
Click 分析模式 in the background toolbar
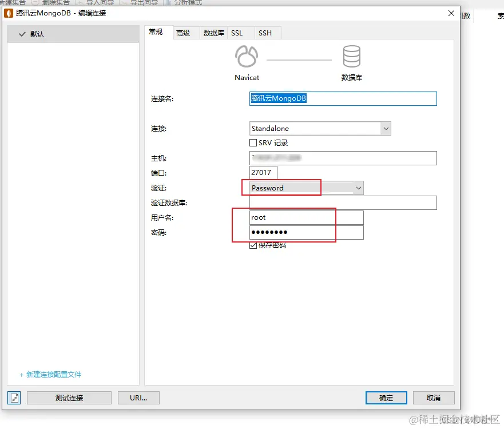click(183, 2)
